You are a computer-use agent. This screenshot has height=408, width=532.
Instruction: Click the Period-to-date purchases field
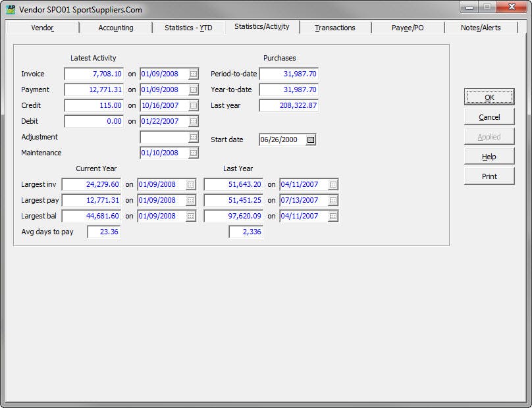pos(289,74)
